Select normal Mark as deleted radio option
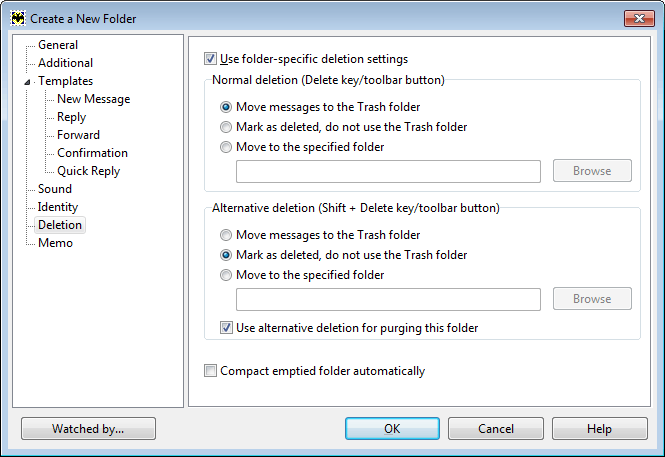 (x=226, y=127)
